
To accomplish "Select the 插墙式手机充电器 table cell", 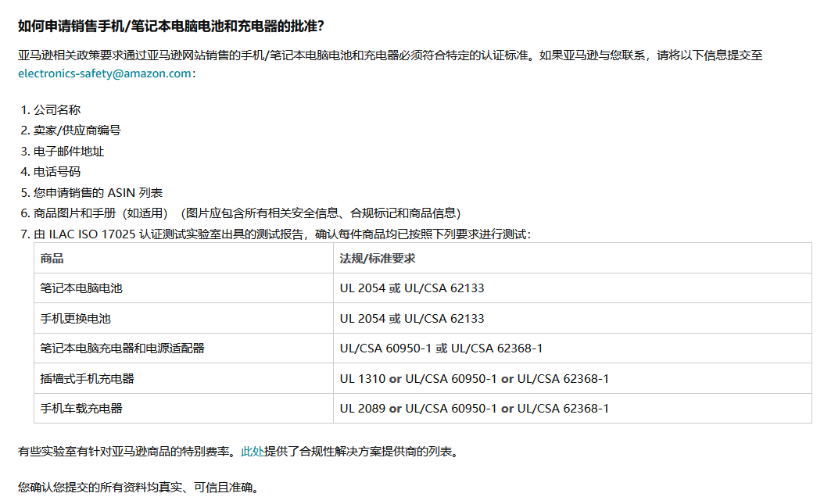I will [x=184, y=378].
